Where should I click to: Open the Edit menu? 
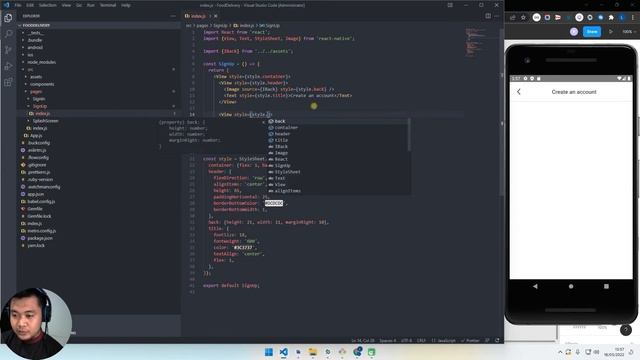click(30, 5)
